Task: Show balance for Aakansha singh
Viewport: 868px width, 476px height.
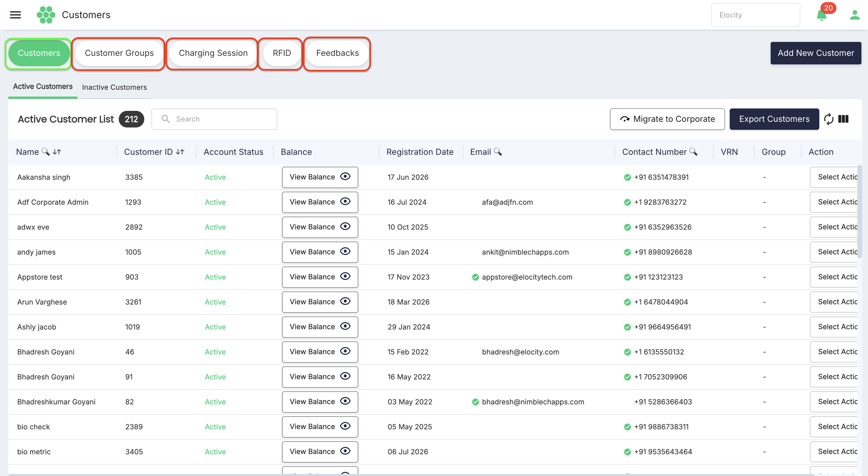Action: tap(320, 177)
